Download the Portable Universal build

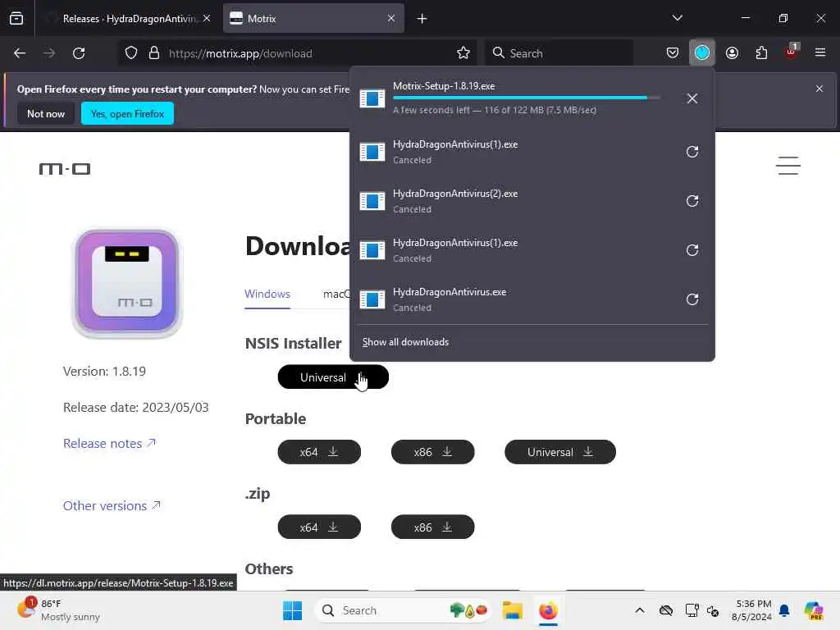pyautogui.click(x=560, y=452)
